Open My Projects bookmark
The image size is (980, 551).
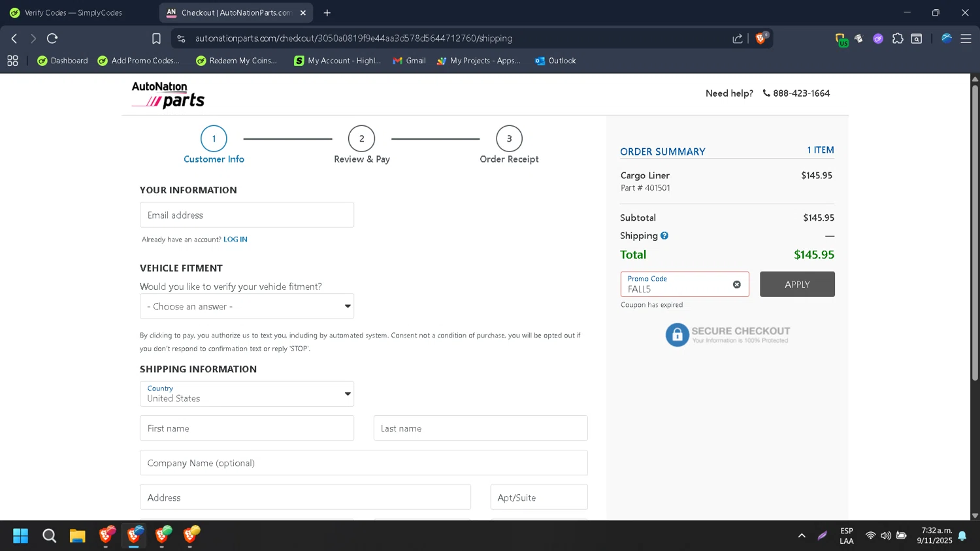pyautogui.click(x=478, y=61)
